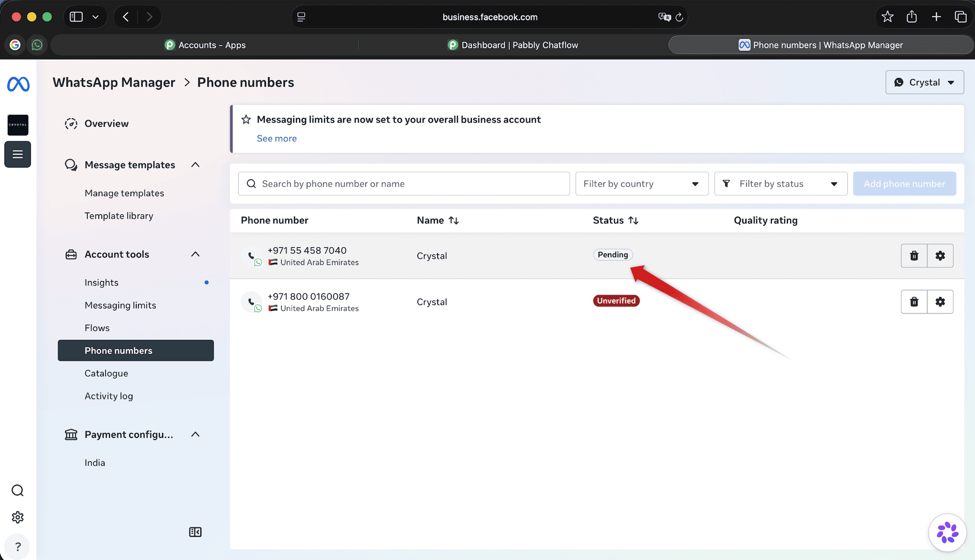This screenshot has height=560, width=975.
Task: Delete the +971 800 0160087 number
Action: pos(914,302)
